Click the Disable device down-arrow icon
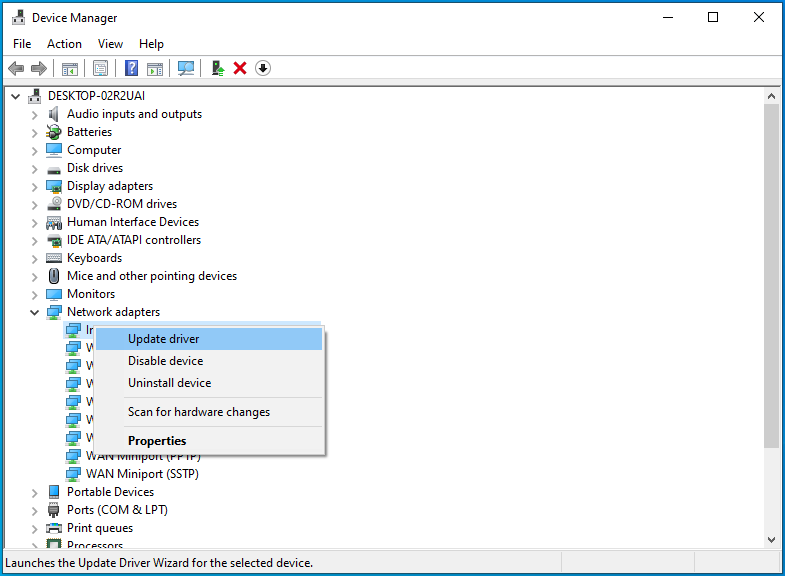The image size is (785, 576). (263, 68)
